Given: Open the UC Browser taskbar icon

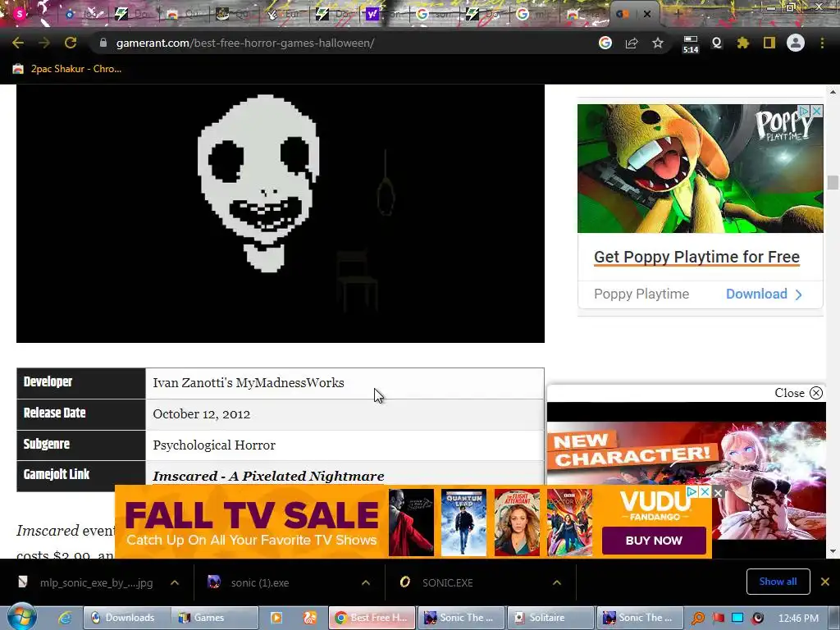Looking at the screenshot, I should tap(310, 618).
